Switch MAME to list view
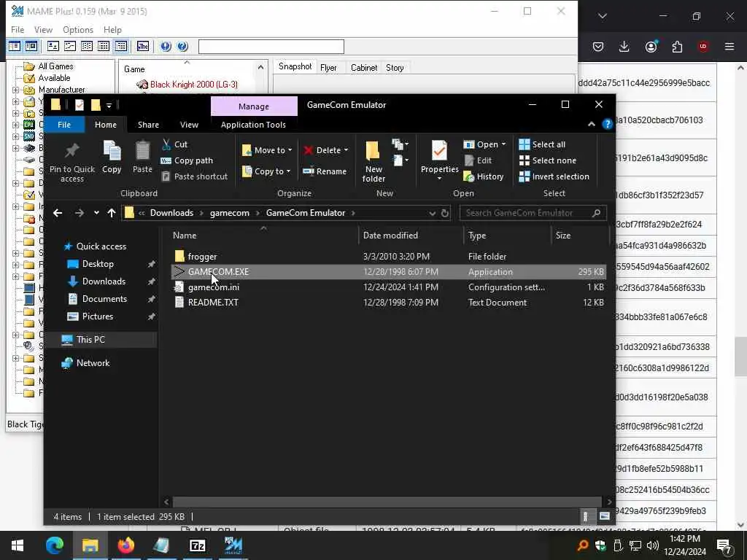Viewport: 747px width, 560px height. tap(87, 46)
